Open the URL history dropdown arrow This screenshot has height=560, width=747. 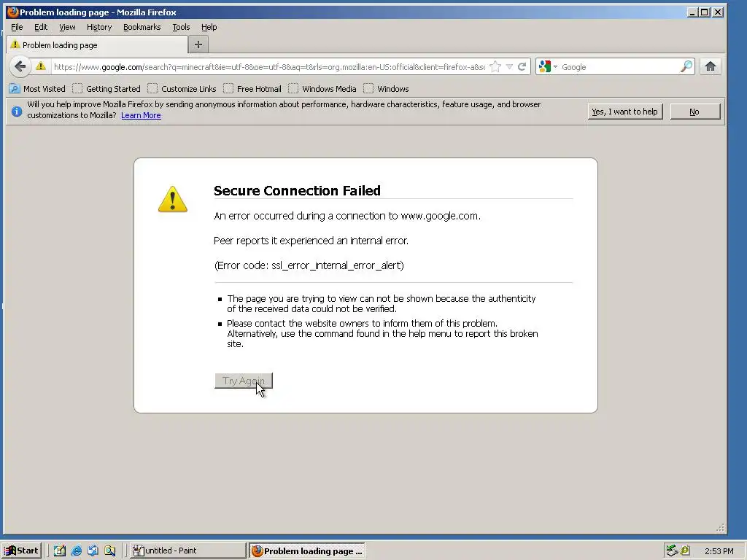pos(509,66)
